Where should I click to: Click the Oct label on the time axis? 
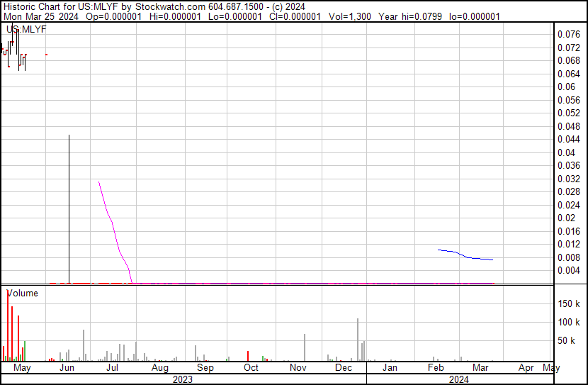click(251, 368)
